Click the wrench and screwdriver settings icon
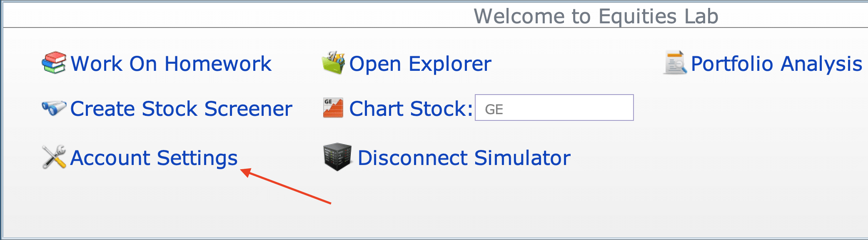The image size is (868, 240). 54,157
